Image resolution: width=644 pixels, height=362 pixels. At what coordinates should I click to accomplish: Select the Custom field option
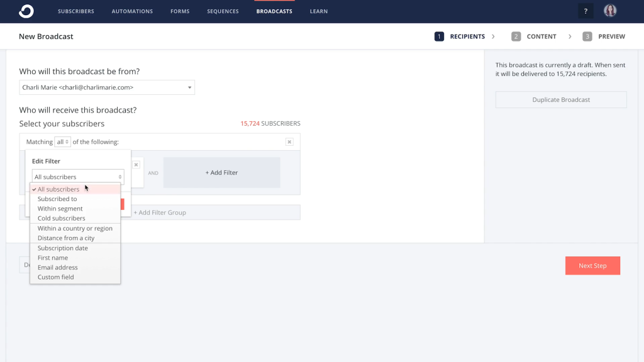click(x=55, y=277)
